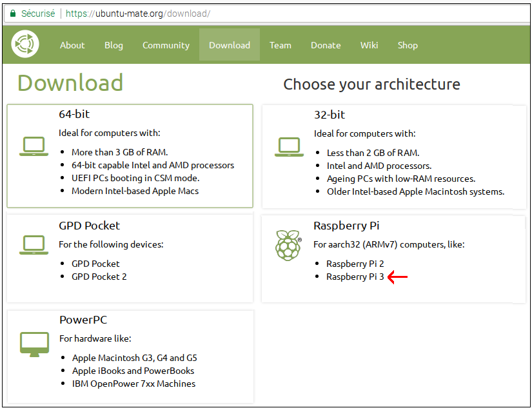Screen dimensions: 532x410
Task: Click "Ideal for computers with:" in 32-bit card
Action: (364, 133)
